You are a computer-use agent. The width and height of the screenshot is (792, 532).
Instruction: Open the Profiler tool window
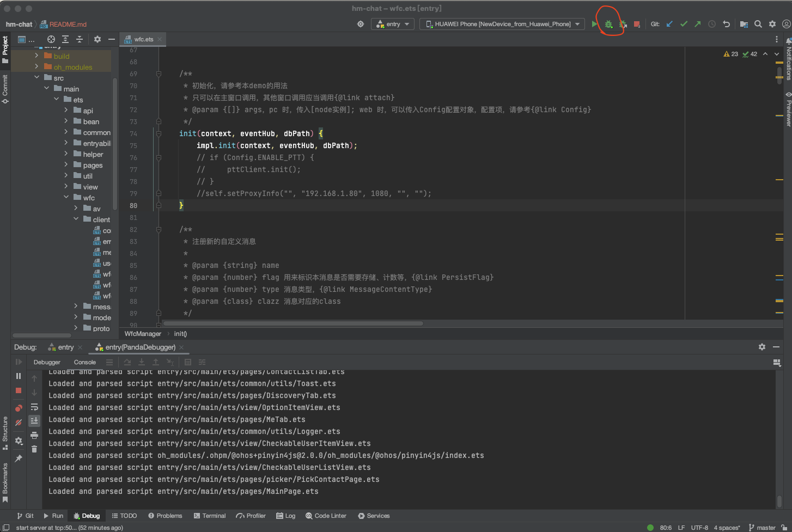pos(251,516)
